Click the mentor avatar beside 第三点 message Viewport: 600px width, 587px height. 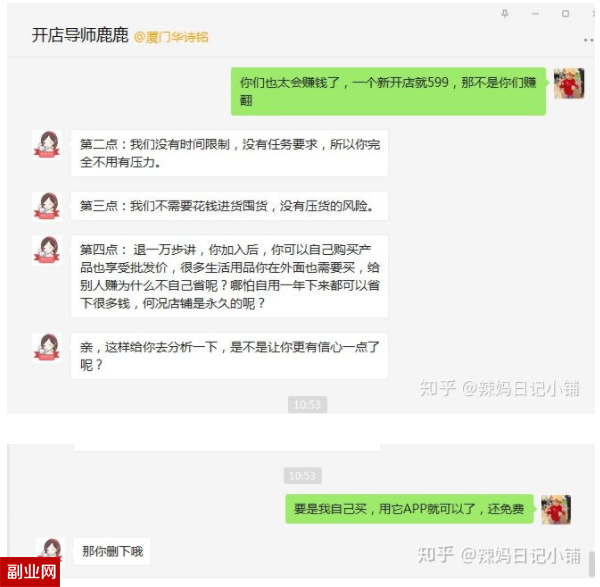47,207
